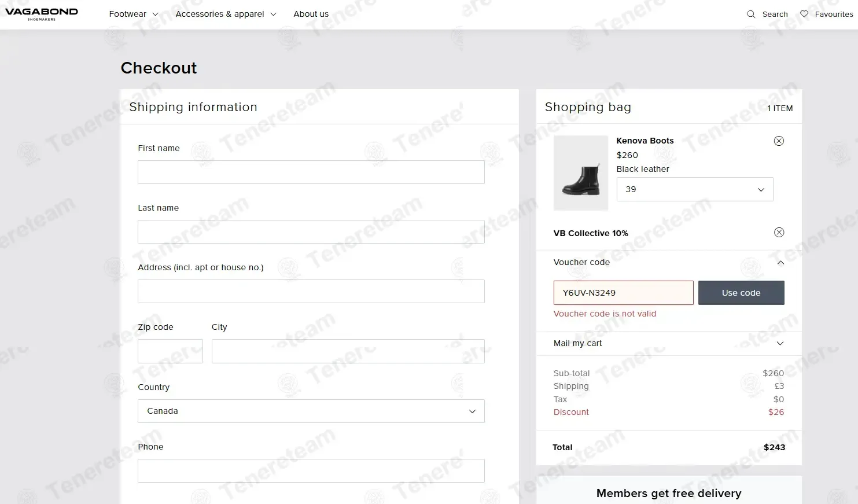Click the Favourites heart icon
The width and height of the screenshot is (858, 504).
[804, 14]
